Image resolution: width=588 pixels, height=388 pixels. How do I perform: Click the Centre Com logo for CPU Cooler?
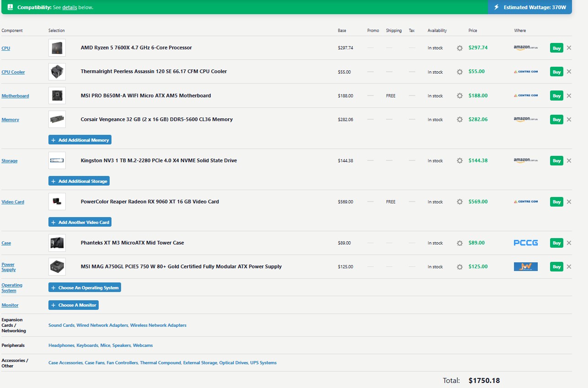[525, 72]
